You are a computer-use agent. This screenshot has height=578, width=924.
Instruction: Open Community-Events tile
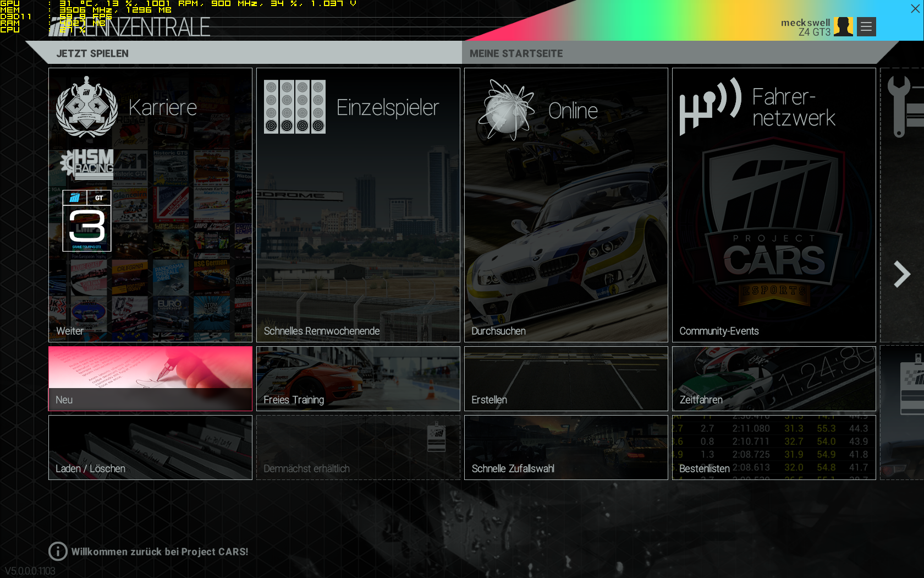pos(774,205)
